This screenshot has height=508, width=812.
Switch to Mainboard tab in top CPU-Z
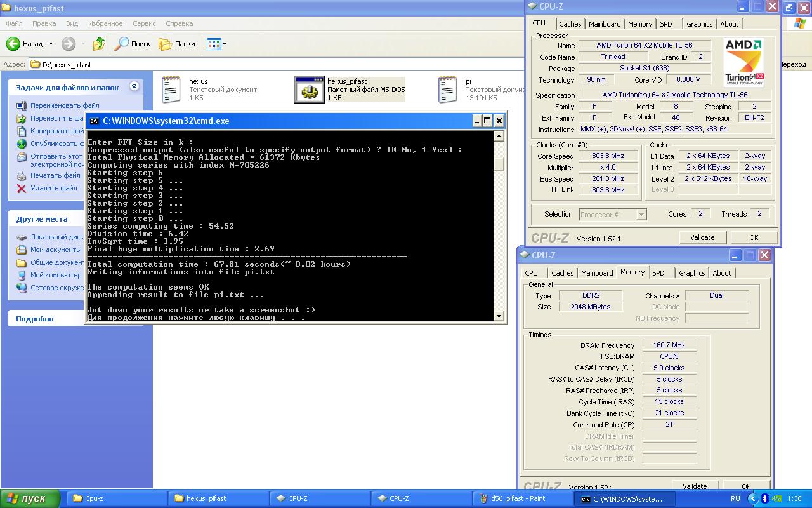pyautogui.click(x=605, y=24)
